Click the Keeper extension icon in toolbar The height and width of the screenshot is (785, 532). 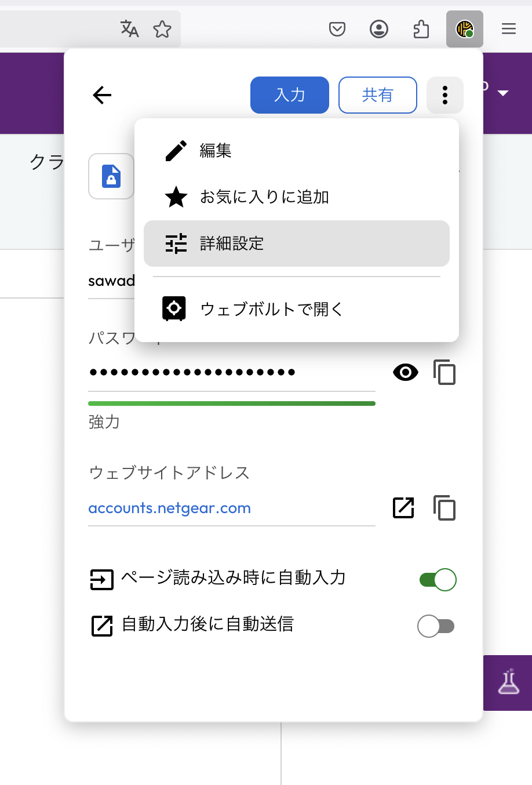pos(464,29)
